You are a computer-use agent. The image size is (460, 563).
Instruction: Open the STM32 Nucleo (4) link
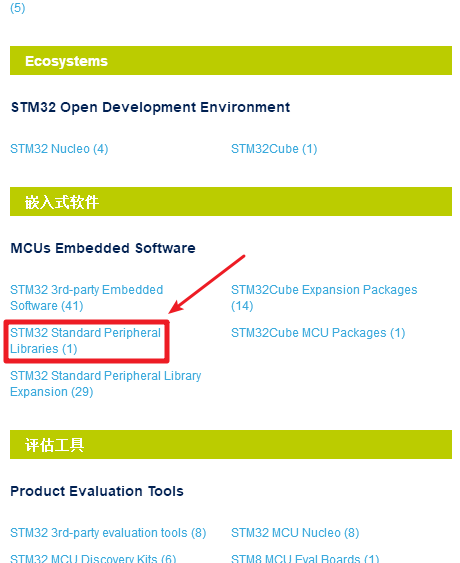(x=59, y=149)
